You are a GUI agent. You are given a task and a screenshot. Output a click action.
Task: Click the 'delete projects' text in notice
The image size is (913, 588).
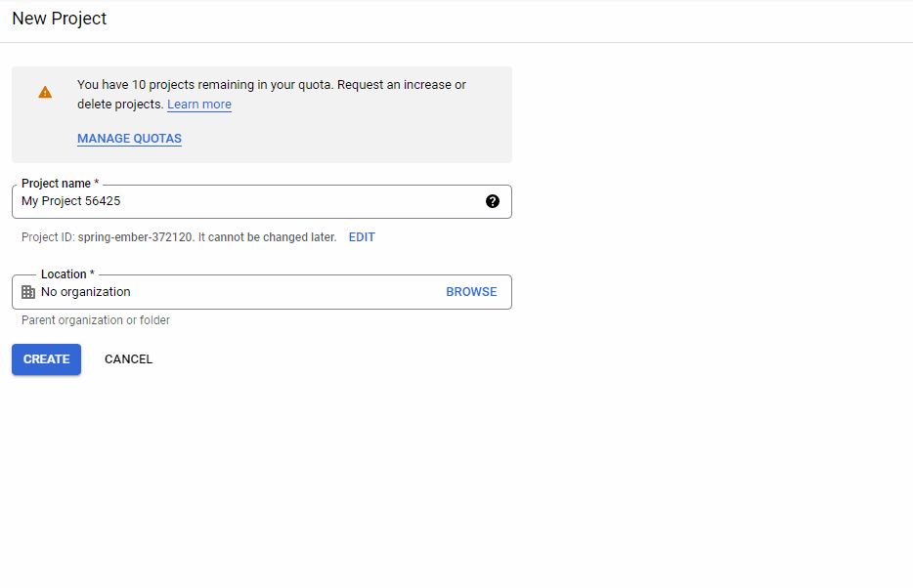[x=119, y=105]
